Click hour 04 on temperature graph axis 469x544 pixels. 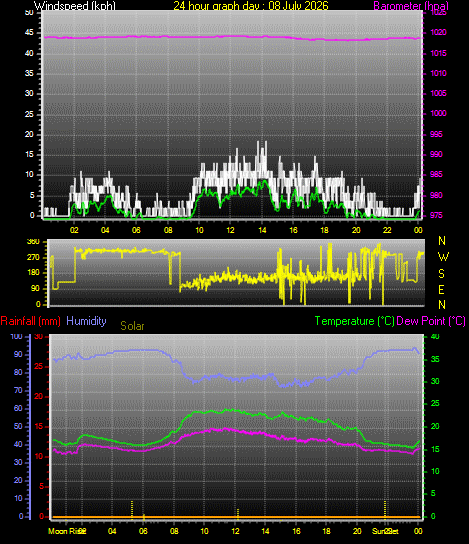[x=112, y=531]
